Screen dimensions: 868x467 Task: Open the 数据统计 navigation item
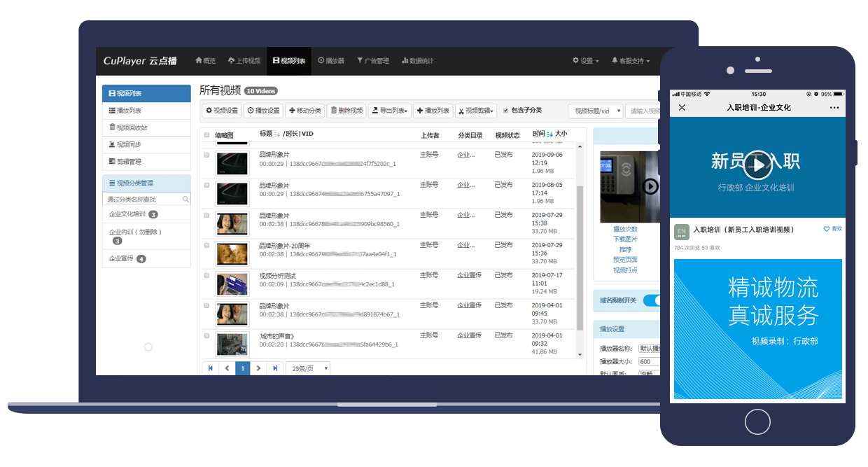417,61
